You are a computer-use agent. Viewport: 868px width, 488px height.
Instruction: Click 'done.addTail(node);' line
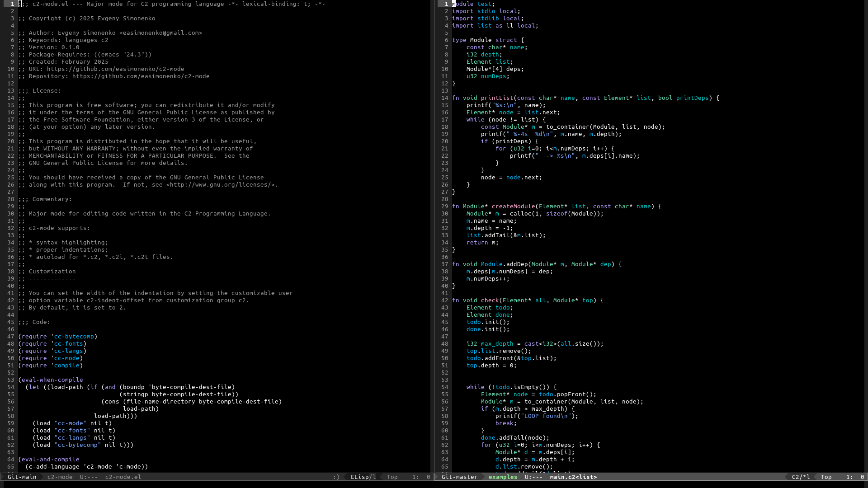pos(515,438)
